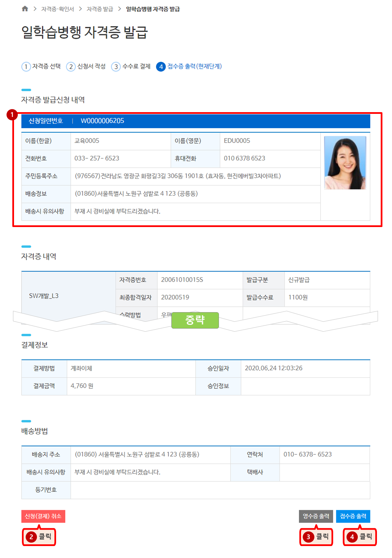The height and width of the screenshot is (558, 392).
Task: Select certificate number 20061010015S
Action: coord(182,280)
